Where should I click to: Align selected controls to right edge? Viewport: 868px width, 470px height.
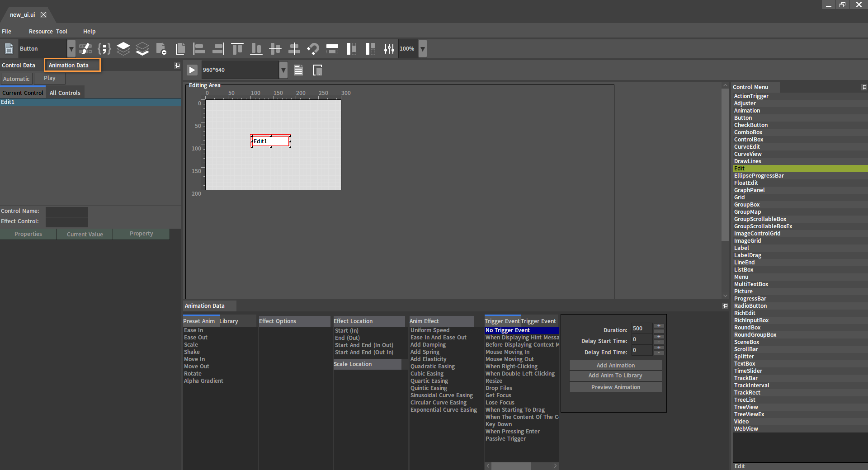(x=218, y=49)
